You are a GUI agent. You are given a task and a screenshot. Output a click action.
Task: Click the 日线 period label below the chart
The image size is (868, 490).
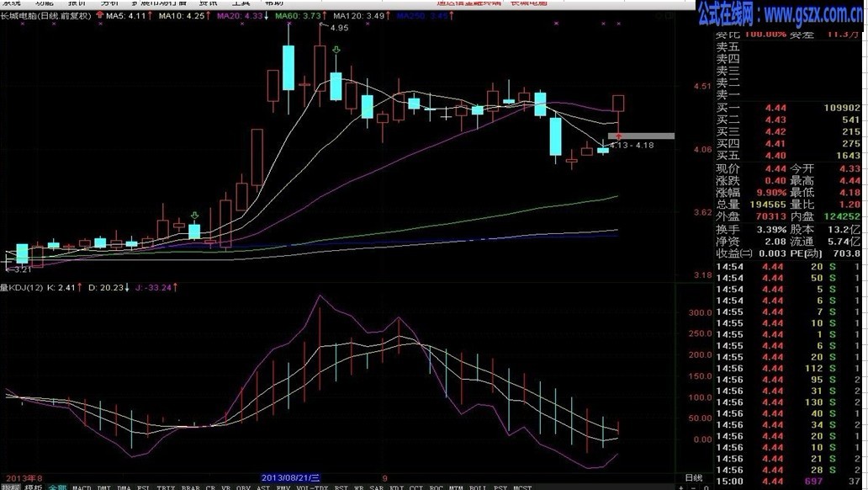pos(694,477)
